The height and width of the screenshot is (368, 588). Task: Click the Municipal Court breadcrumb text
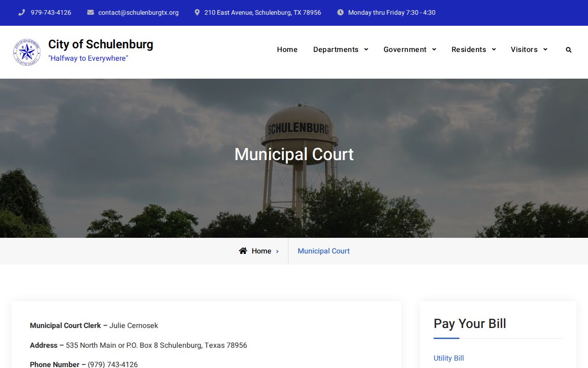click(x=323, y=251)
